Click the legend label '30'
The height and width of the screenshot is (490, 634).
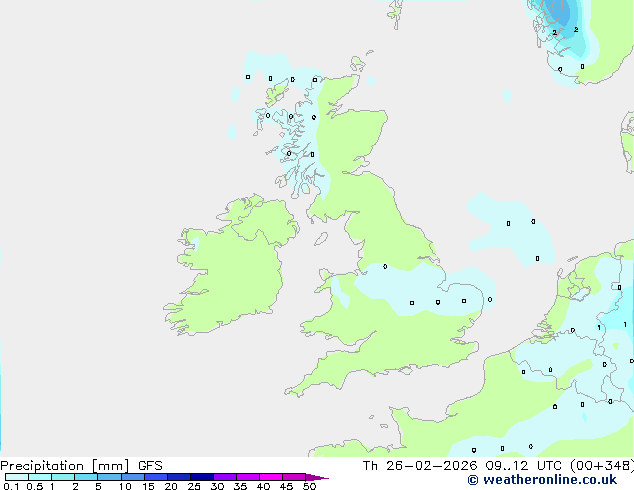pyautogui.click(x=217, y=486)
